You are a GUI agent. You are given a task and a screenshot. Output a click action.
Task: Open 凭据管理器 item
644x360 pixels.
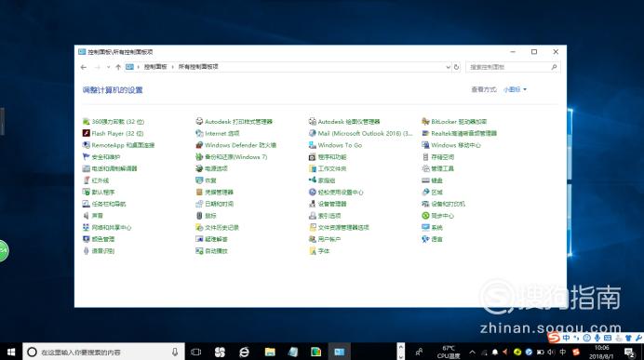(x=214, y=193)
